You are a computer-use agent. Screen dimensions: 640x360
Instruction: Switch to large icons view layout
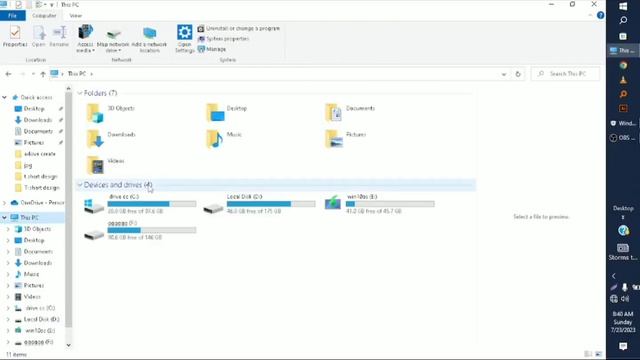pos(598,354)
